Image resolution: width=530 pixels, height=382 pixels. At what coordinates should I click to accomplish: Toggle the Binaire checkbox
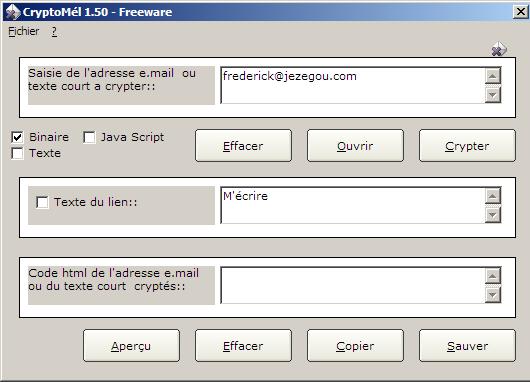coord(17,137)
